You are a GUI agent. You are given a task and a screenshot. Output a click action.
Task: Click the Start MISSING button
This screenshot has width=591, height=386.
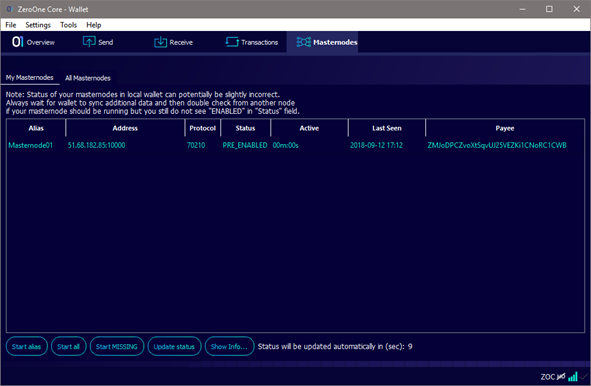point(116,346)
